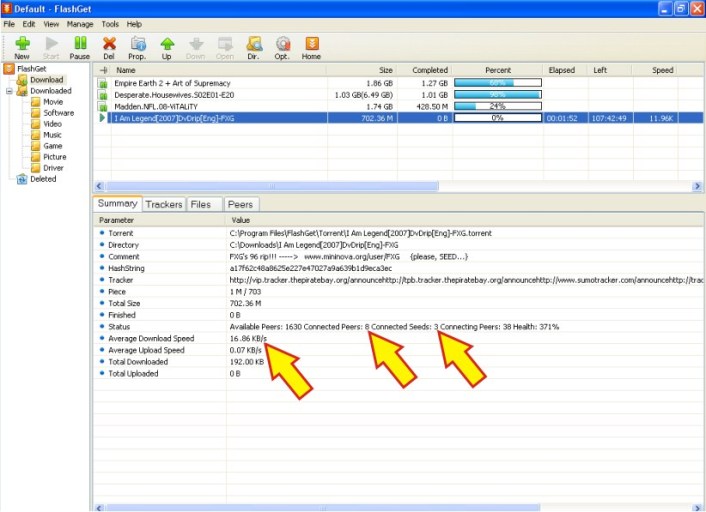Click right arrow of download list scrollbar
Screen dimensions: 706x512
697,186
